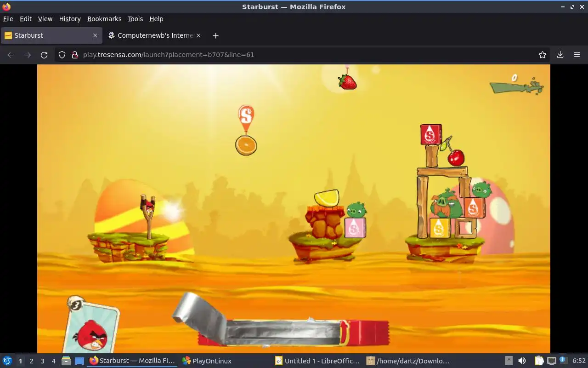Click the Firefox back arrow button
This screenshot has height=368, width=588.
pos(11,55)
